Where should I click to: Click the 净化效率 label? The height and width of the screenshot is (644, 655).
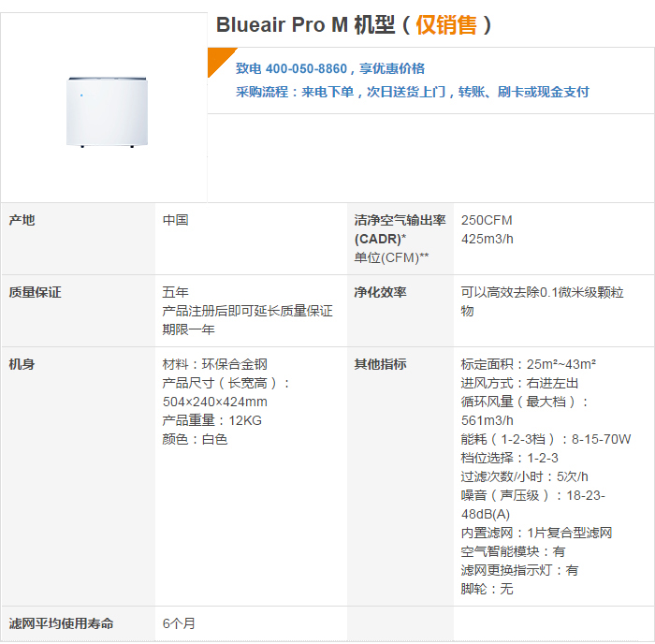380,292
